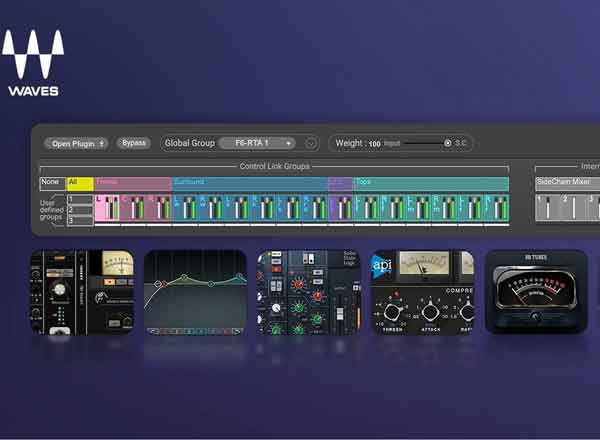Screen dimensions: 600x440
Task: Select the None control link group
Action: (x=51, y=183)
